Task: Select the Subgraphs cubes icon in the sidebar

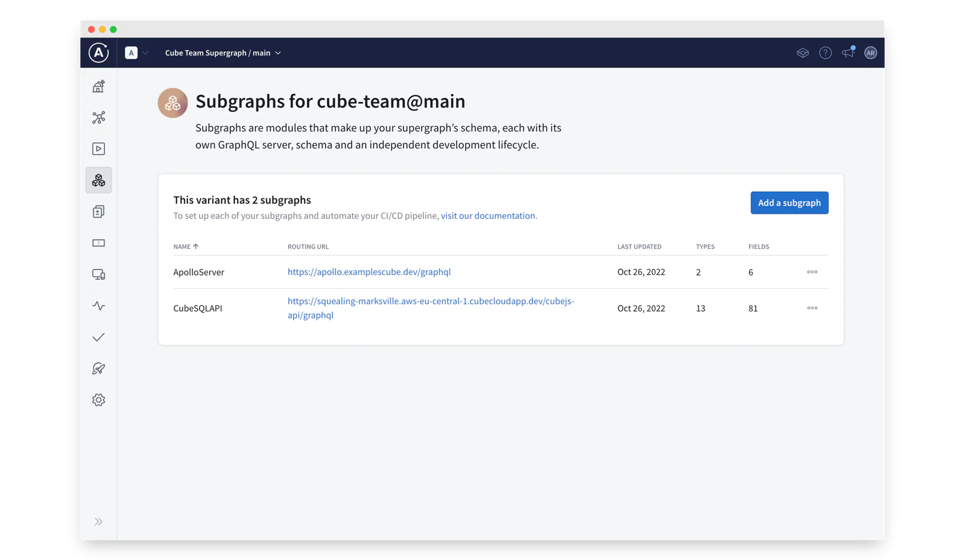Action: [98, 180]
